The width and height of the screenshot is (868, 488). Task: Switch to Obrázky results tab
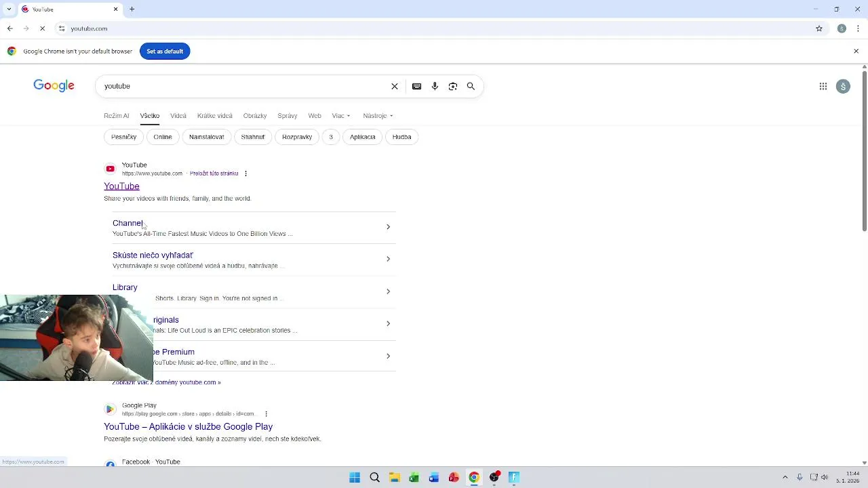click(255, 116)
